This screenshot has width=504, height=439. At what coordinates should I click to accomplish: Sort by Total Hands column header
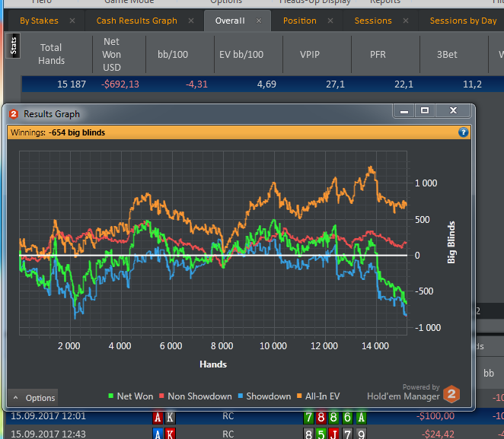tap(51, 54)
